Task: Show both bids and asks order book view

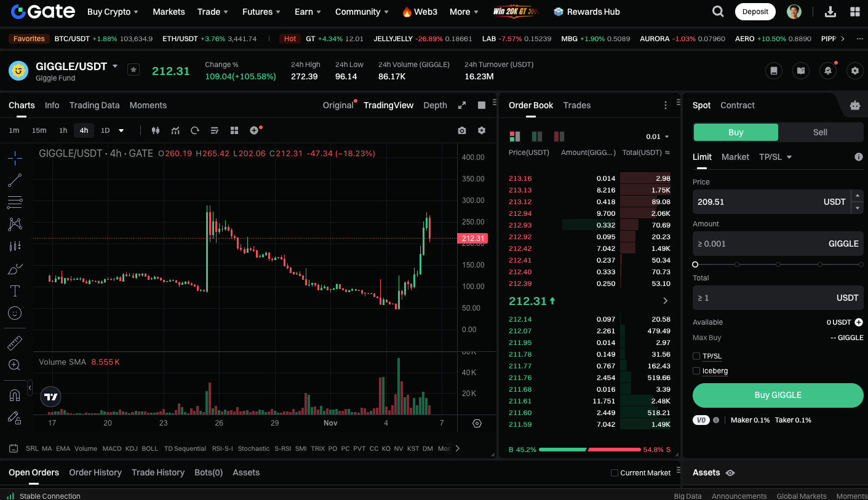Action: click(x=515, y=137)
